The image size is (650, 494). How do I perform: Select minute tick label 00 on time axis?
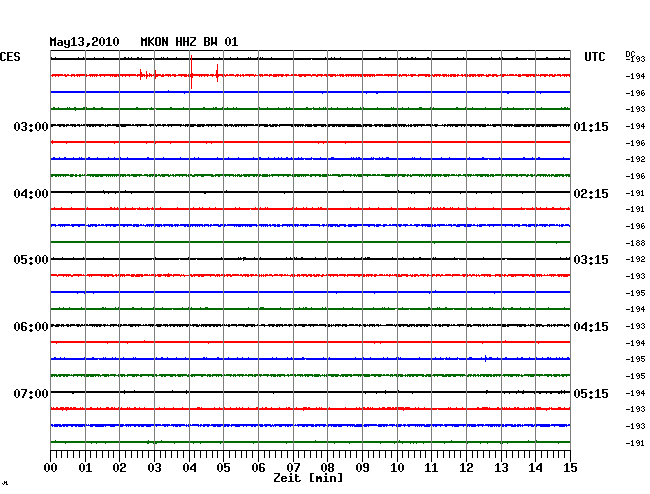coord(51,467)
